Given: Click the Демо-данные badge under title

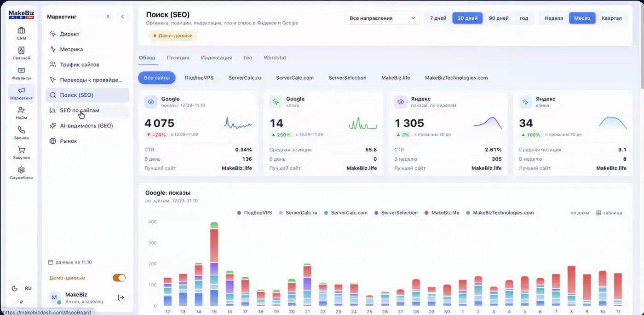Looking at the screenshot, I should 172,35.
